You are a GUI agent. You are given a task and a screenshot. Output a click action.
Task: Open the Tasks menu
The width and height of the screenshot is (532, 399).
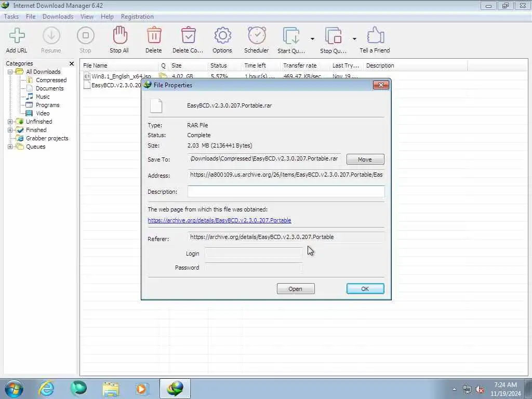coord(11,17)
